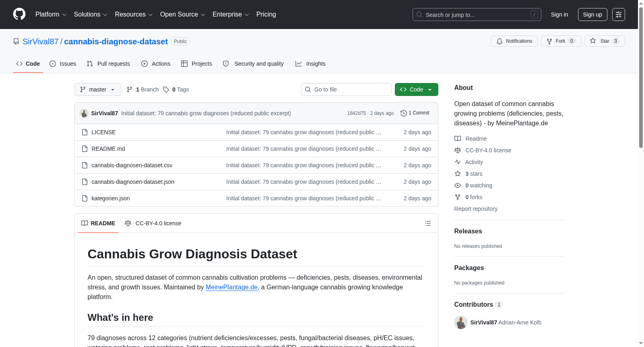Screen dimensions: 644x347
Task: Open the README outline icon
Action: click(428, 223)
